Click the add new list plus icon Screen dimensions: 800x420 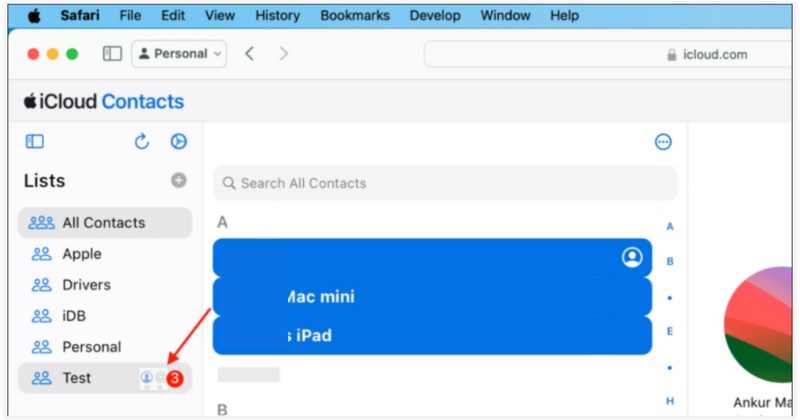178,181
